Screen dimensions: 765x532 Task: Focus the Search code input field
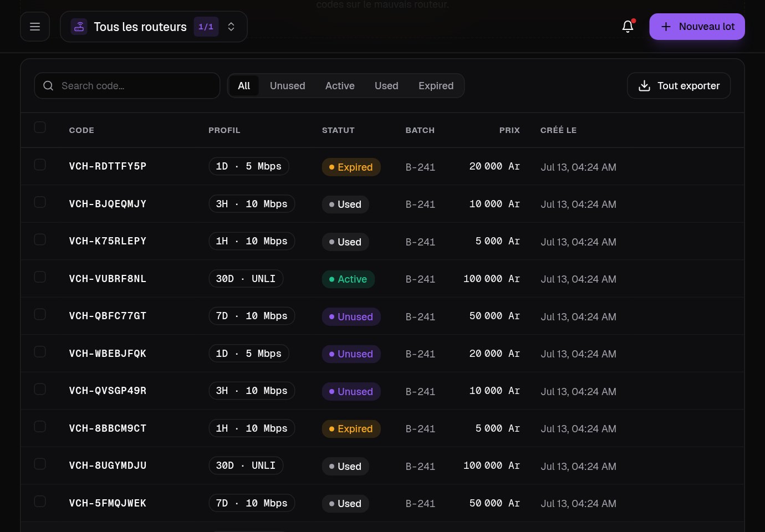pos(127,86)
